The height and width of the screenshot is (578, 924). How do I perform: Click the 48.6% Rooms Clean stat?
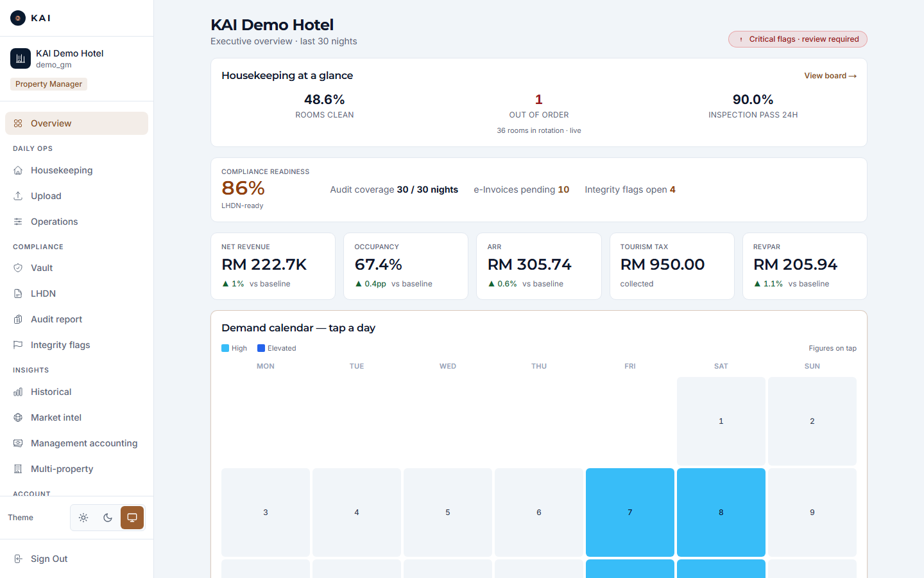coord(325,106)
